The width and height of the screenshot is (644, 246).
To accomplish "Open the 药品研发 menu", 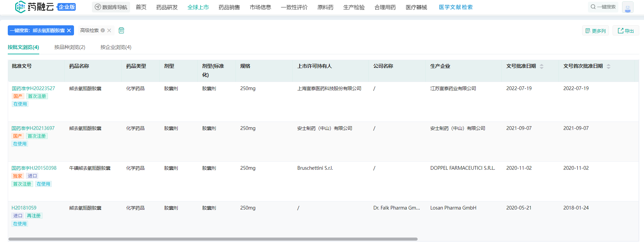I will click(167, 7).
